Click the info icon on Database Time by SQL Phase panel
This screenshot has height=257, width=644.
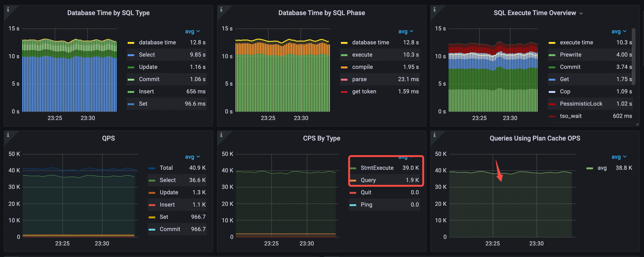[222, 9]
